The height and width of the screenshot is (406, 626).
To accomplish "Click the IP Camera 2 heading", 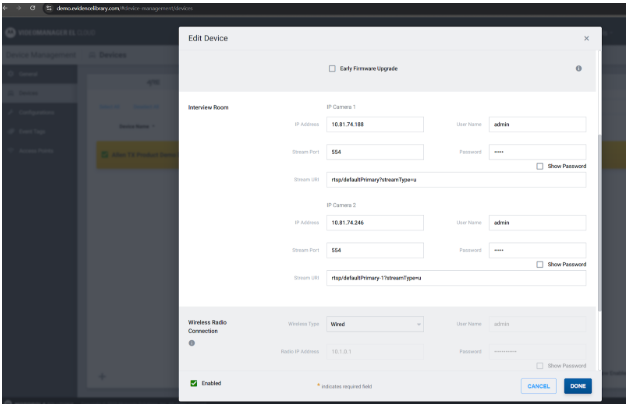I will coord(341,205).
